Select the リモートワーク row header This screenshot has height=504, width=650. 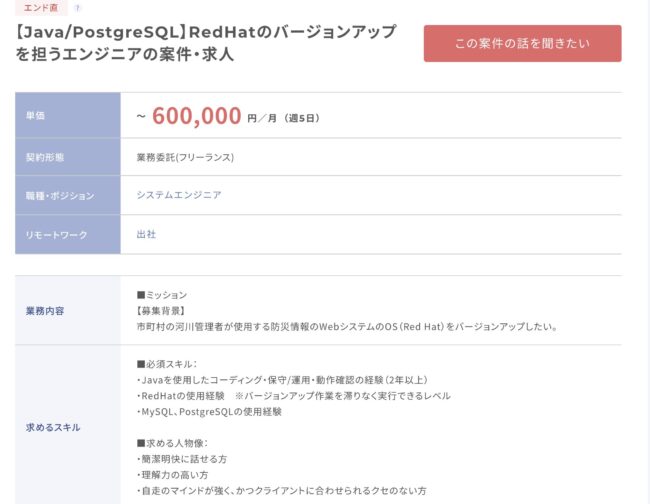(68, 235)
